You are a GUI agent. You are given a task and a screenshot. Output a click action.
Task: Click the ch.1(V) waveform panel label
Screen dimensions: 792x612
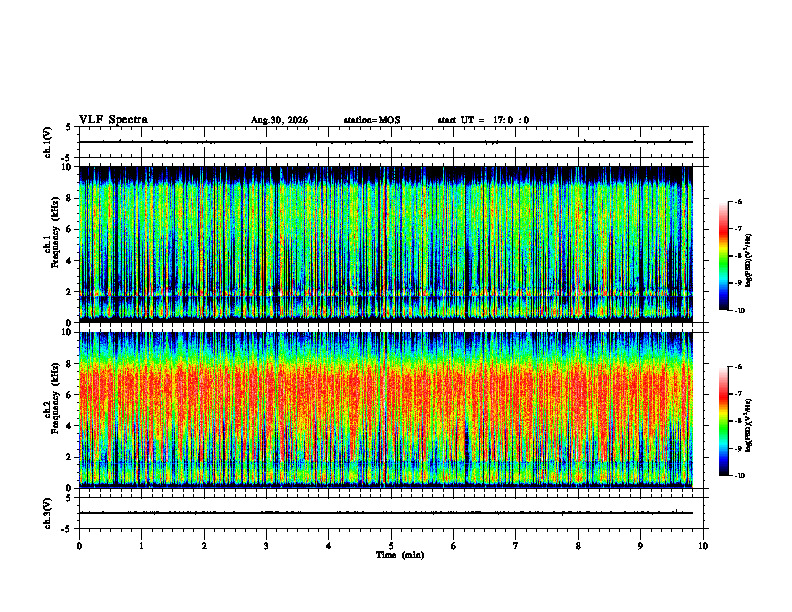coord(47,142)
